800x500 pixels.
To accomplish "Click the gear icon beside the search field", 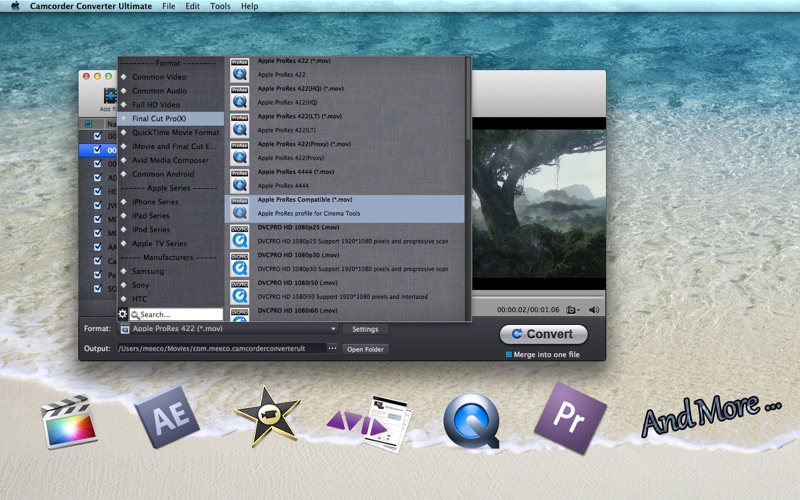I will [122, 314].
